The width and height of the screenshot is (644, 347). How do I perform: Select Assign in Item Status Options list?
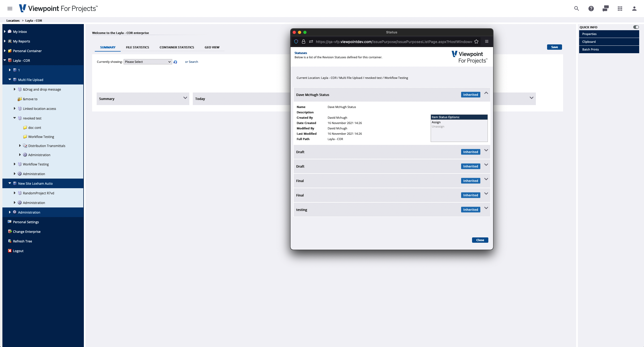(437, 122)
